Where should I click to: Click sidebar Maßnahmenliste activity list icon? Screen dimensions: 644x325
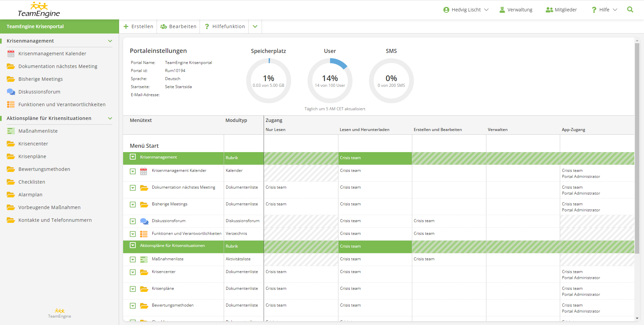(11, 131)
